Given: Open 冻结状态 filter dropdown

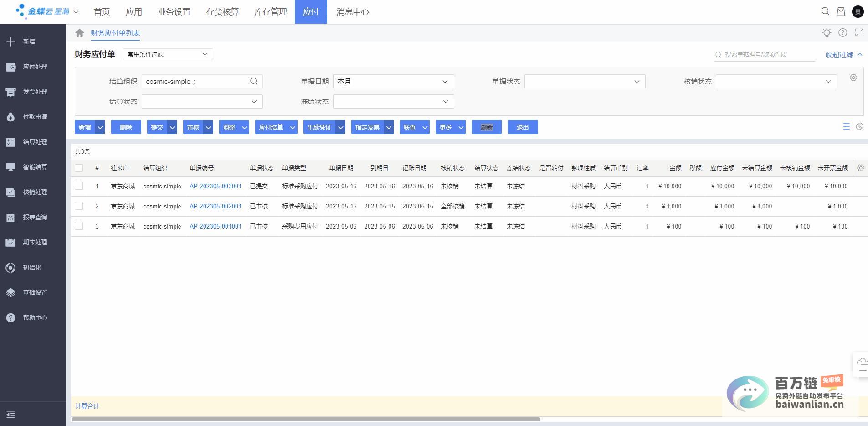Looking at the screenshot, I should (393, 102).
